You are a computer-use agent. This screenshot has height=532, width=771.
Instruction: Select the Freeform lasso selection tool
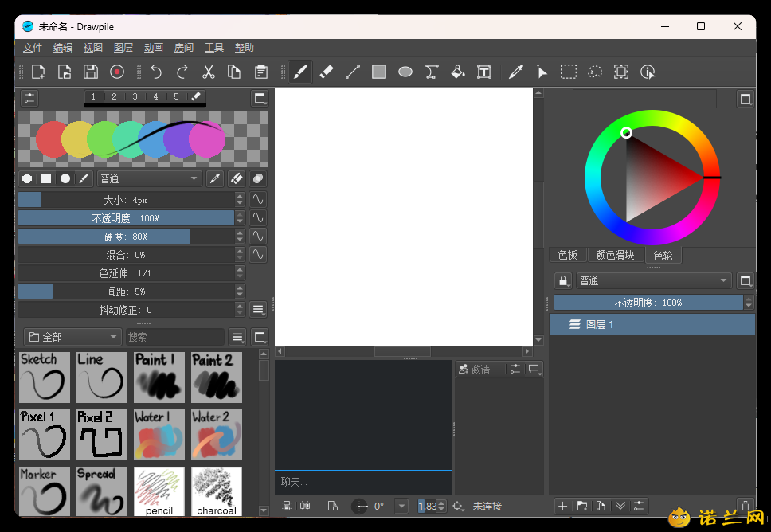tap(595, 72)
